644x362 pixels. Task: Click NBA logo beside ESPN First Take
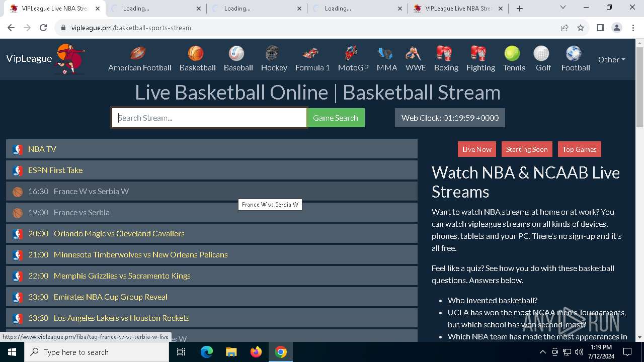click(18, 170)
